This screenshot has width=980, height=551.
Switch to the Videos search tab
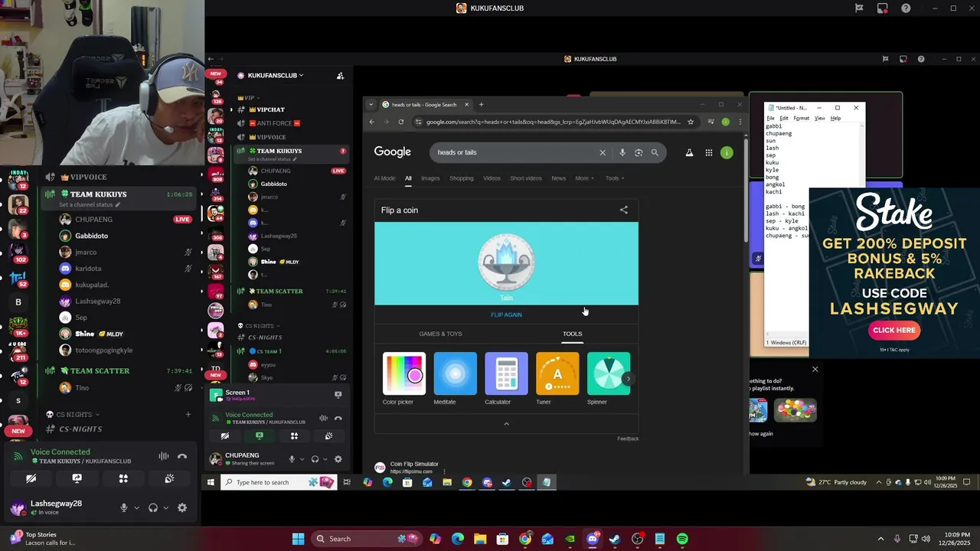492,178
